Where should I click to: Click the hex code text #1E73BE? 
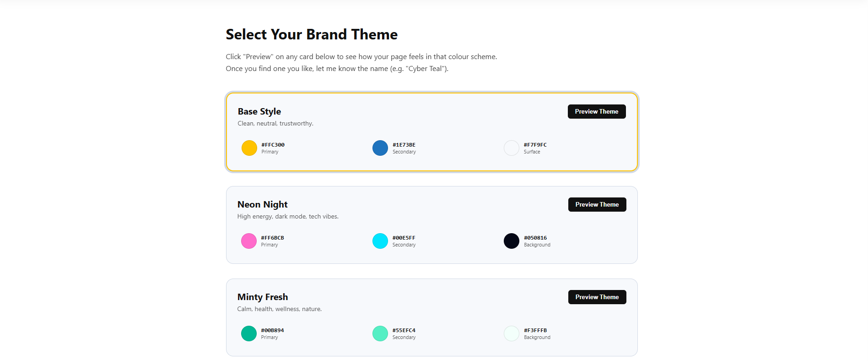[404, 145]
